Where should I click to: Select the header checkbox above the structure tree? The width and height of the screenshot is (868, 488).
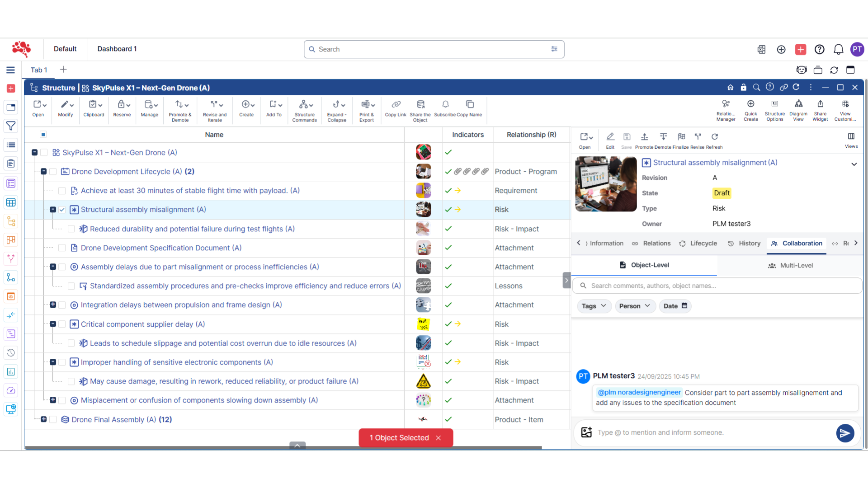coord(43,134)
